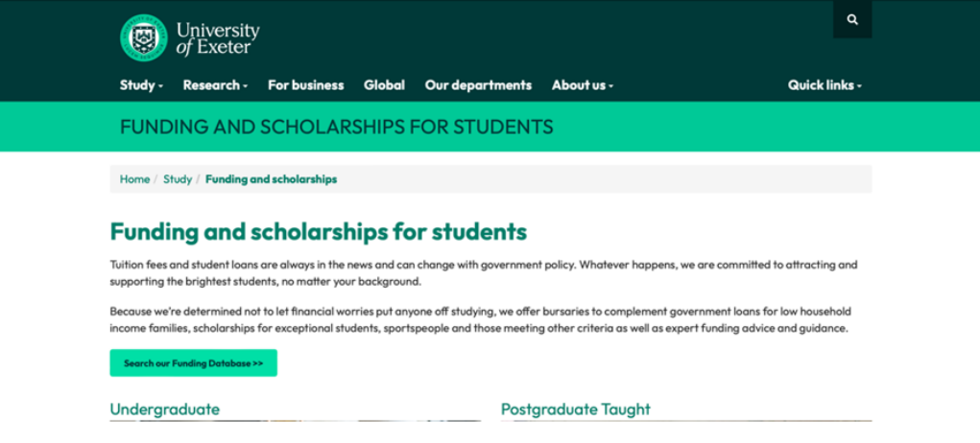Select the Funding and scholarships breadcrumb
This screenshot has height=443, width=980.
271,179
